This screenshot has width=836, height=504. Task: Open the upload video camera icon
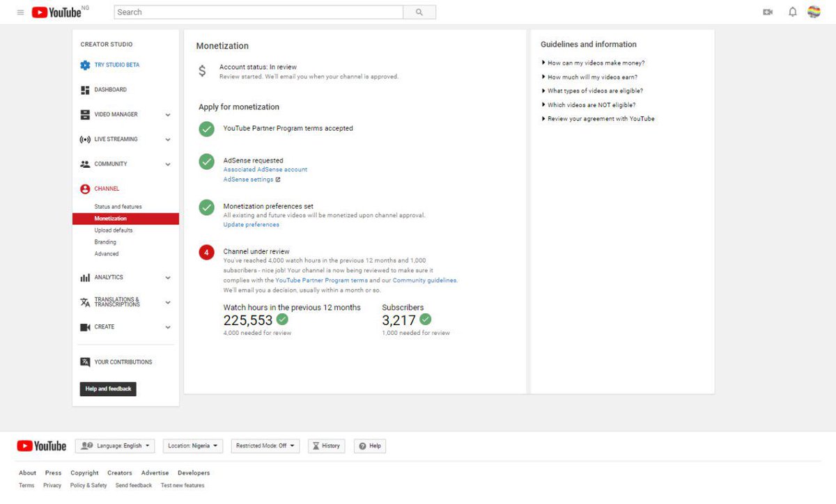pos(768,12)
